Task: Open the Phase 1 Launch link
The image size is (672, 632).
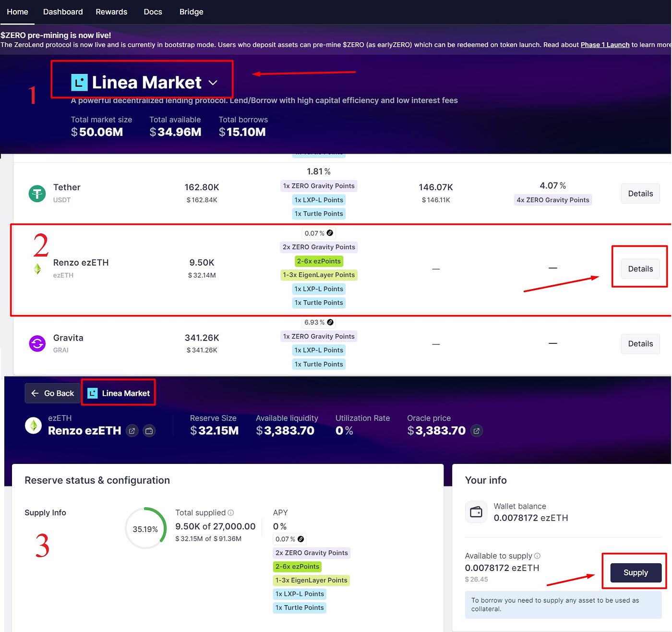Action: tap(605, 45)
